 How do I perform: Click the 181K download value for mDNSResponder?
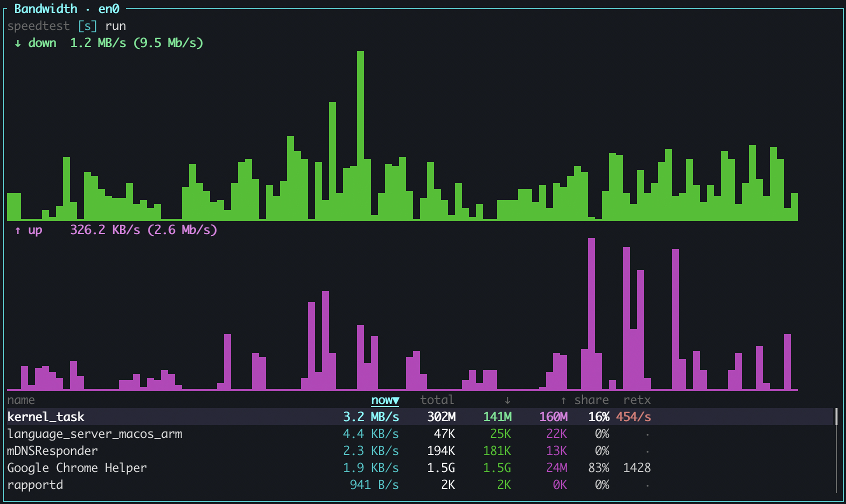coord(497,450)
